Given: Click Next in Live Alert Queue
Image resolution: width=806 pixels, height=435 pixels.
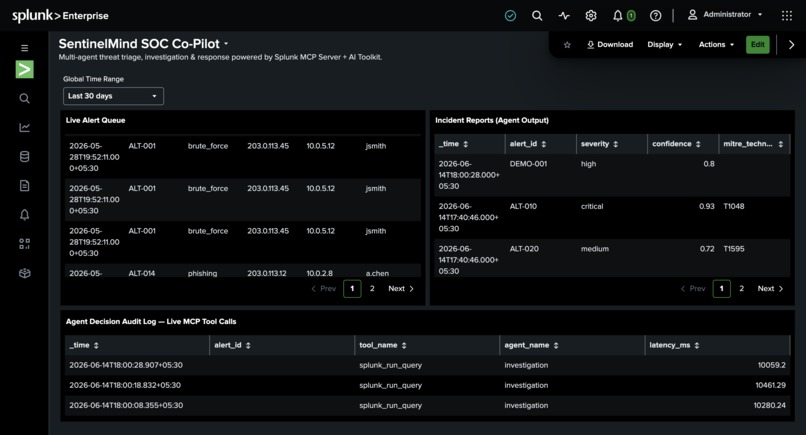Looking at the screenshot, I should (401, 288).
